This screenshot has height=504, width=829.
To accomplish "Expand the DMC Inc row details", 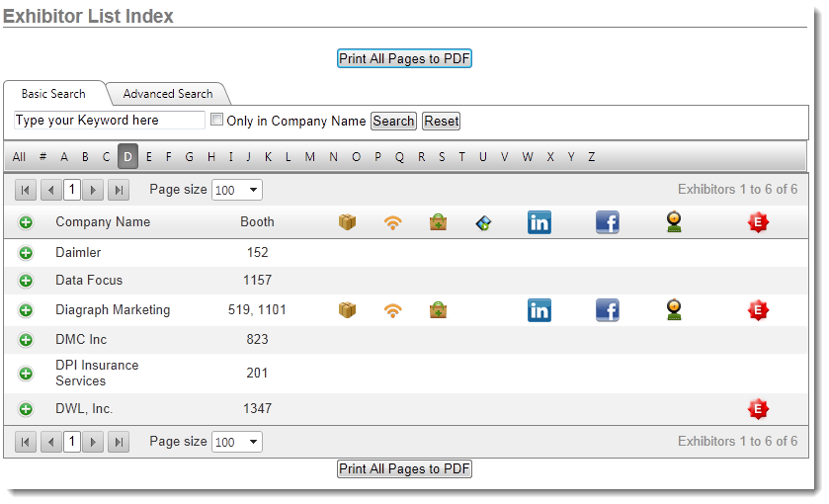I will tap(26, 340).
